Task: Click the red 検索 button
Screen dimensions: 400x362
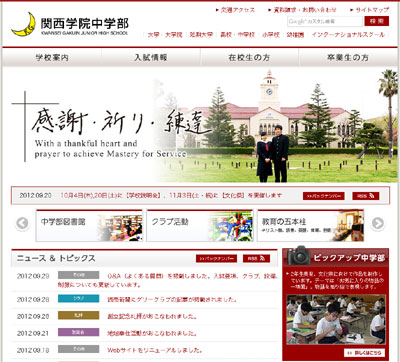Action: 377,21
